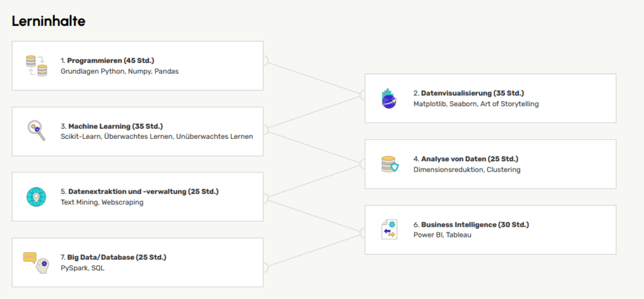Open the '1. Programmieren (45 Std.)' title
This screenshot has width=644, height=299.
[x=107, y=61]
